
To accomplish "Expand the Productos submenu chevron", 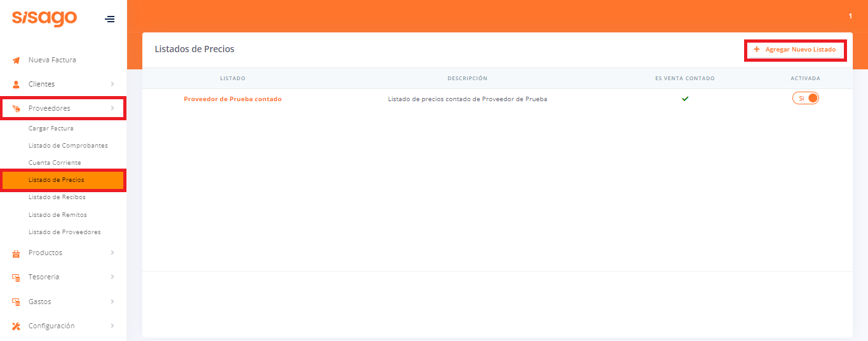I will coord(112,253).
